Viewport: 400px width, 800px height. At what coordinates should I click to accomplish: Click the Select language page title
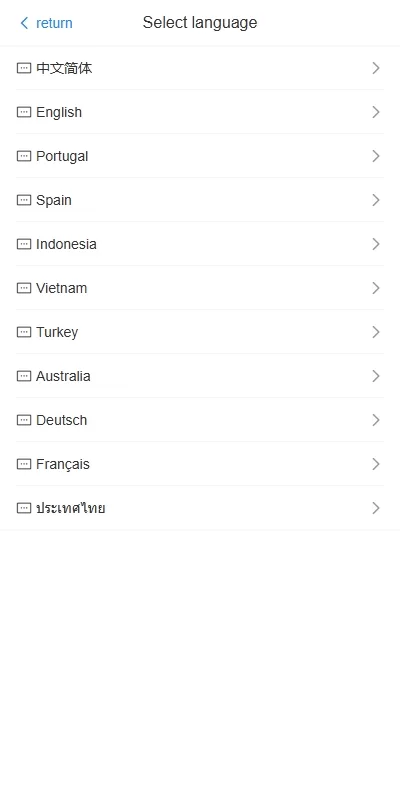click(x=200, y=22)
